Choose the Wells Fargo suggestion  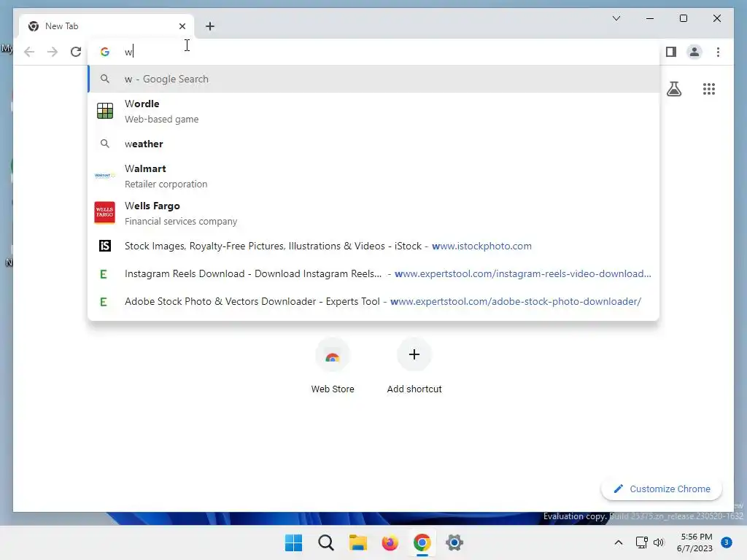(x=374, y=213)
